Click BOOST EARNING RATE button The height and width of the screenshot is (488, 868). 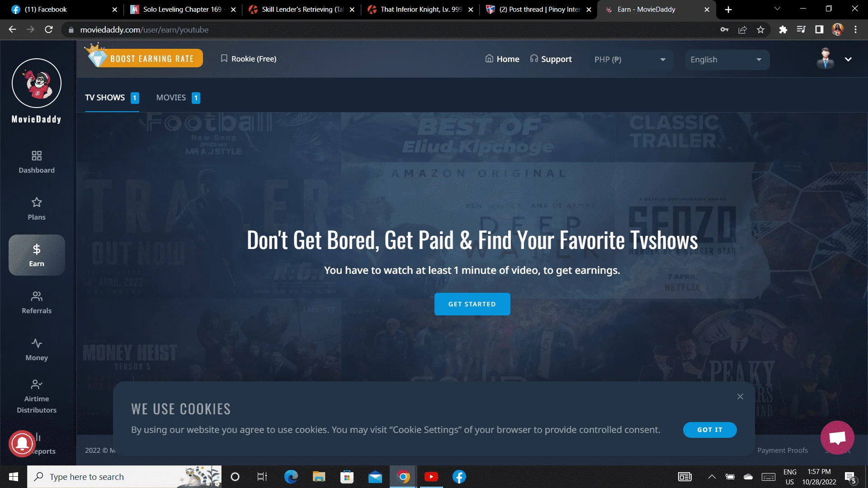[145, 58]
